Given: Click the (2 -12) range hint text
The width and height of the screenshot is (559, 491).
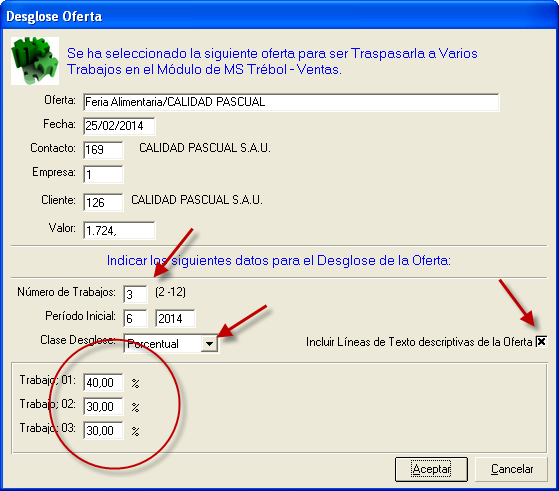Looking at the screenshot, I should 170,292.
